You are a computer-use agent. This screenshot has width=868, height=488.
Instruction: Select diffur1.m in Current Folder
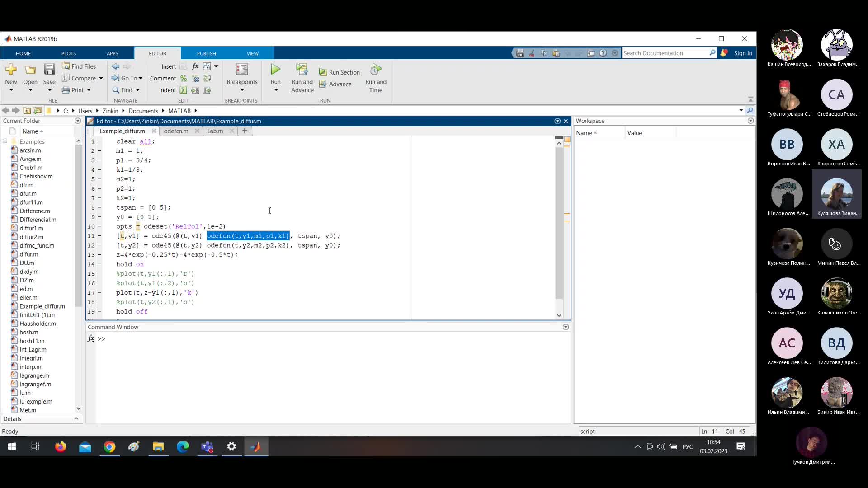[x=31, y=228]
